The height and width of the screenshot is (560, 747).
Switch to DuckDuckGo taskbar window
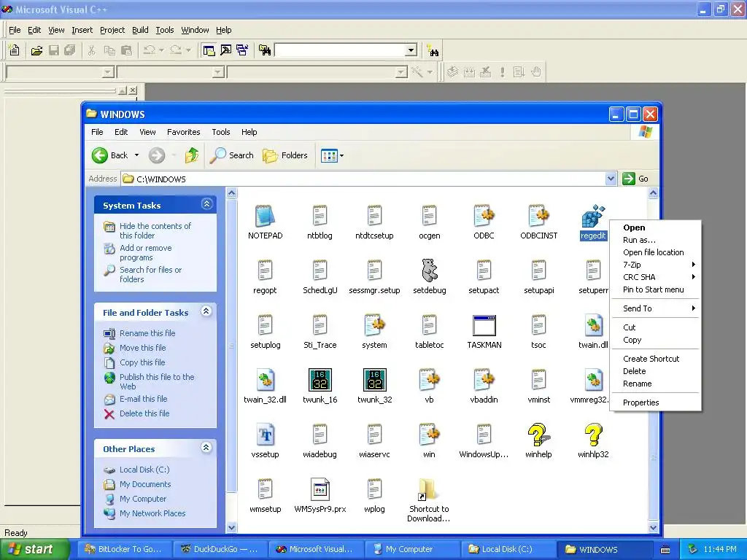(x=220, y=549)
